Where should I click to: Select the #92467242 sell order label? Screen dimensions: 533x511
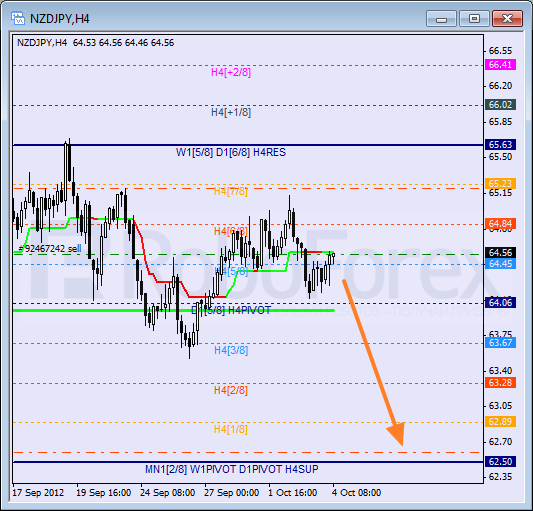tap(50, 249)
